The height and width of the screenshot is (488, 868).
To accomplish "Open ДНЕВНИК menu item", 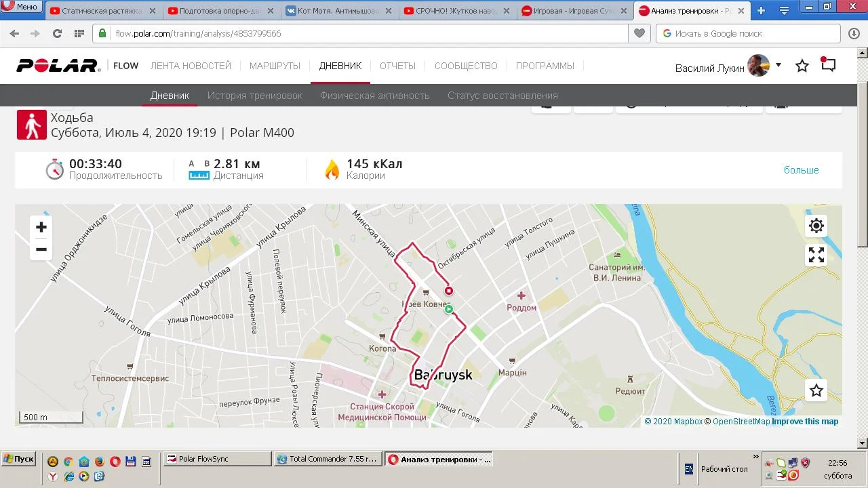I will 340,66.
